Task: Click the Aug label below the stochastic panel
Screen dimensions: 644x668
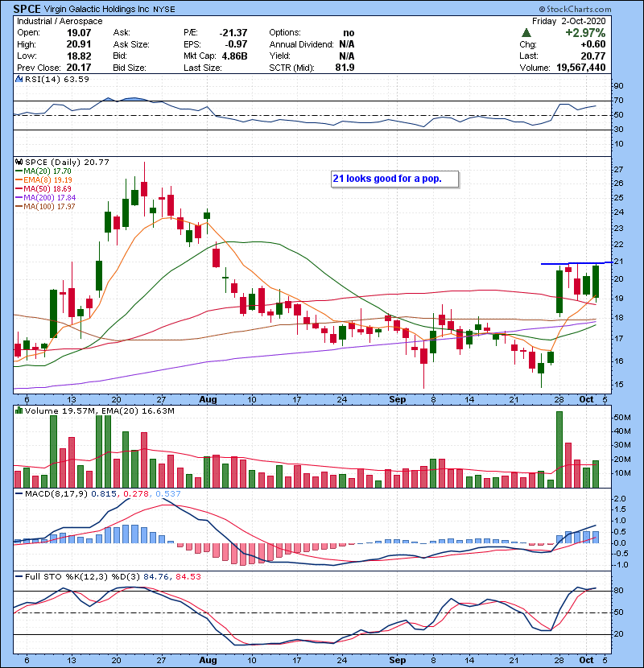Action: coord(208,660)
